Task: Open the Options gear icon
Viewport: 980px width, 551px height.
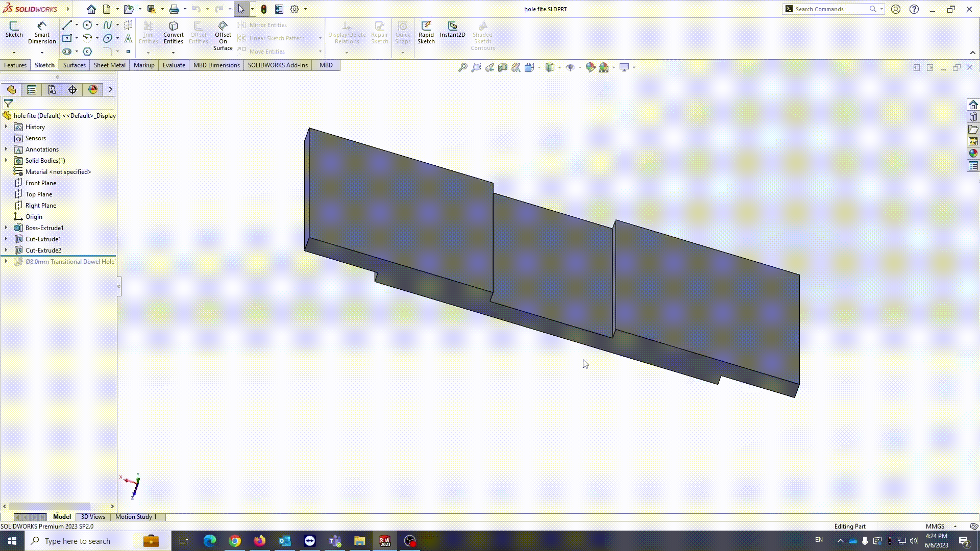Action: pos(295,9)
